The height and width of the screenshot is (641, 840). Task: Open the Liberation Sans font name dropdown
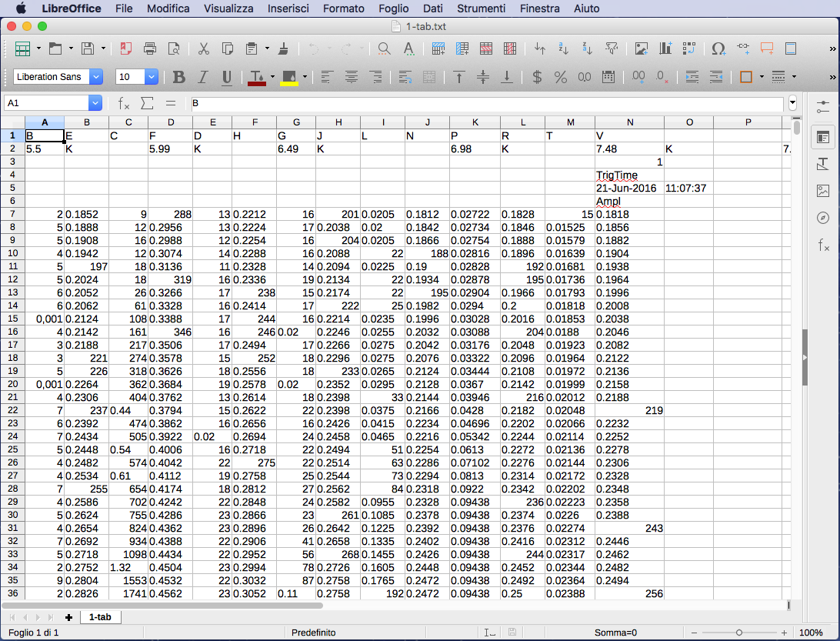click(96, 77)
